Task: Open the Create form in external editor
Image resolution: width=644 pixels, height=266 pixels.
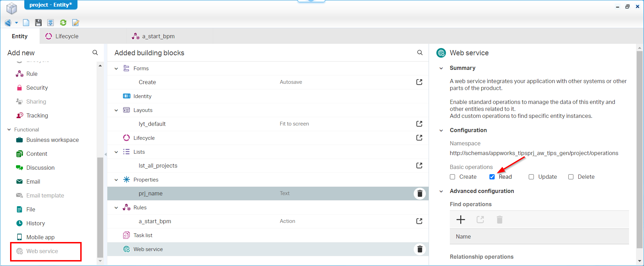Action: pos(419,82)
